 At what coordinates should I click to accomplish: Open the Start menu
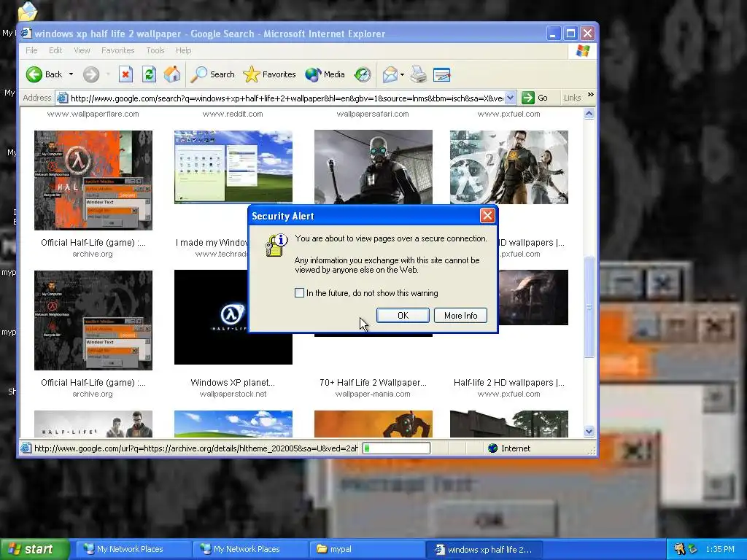(x=34, y=549)
